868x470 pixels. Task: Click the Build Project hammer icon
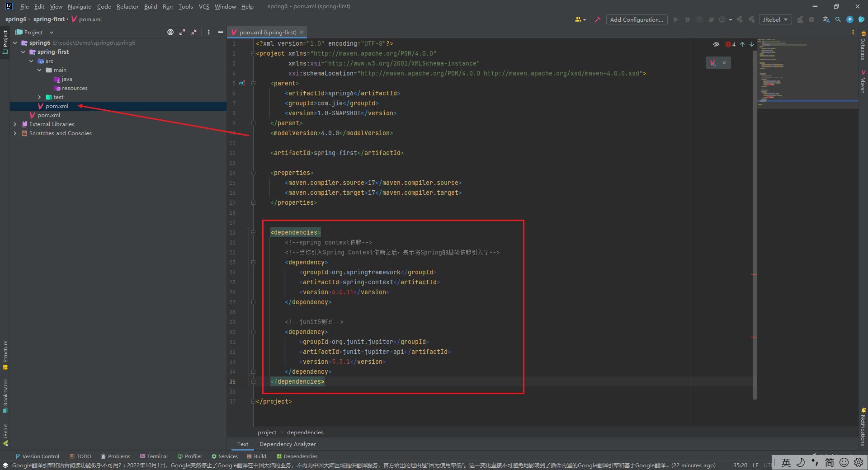tap(598, 19)
